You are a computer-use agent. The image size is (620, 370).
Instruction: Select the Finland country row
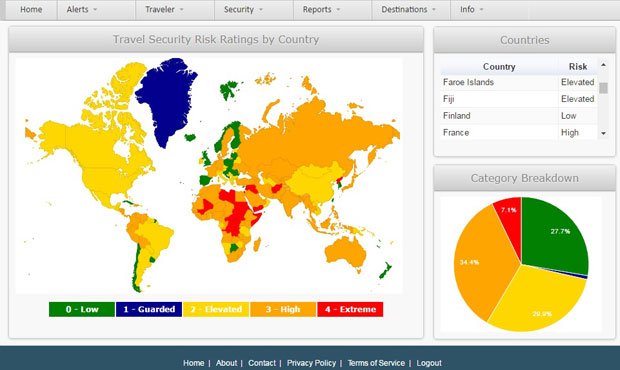pos(518,116)
